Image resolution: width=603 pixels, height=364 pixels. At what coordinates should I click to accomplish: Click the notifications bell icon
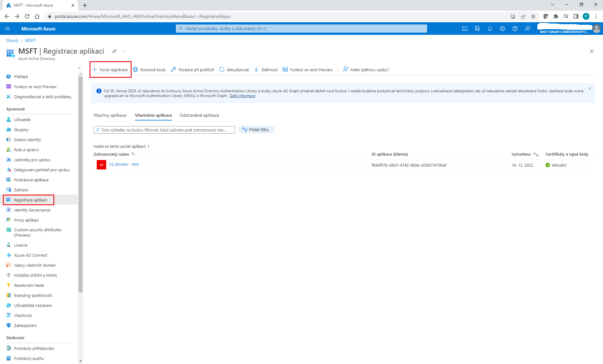(490, 29)
